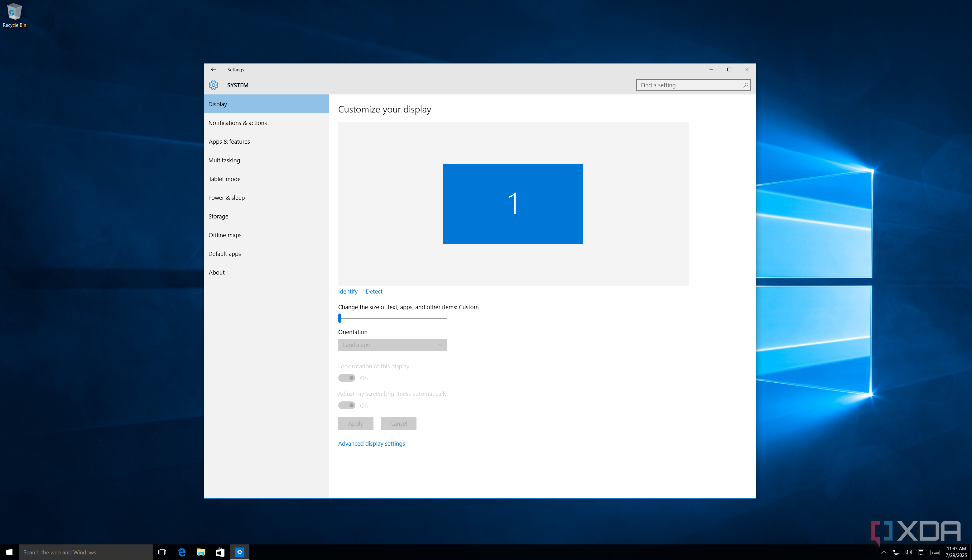Click the network tray icon
This screenshot has height=560, width=972.
pyautogui.click(x=896, y=552)
